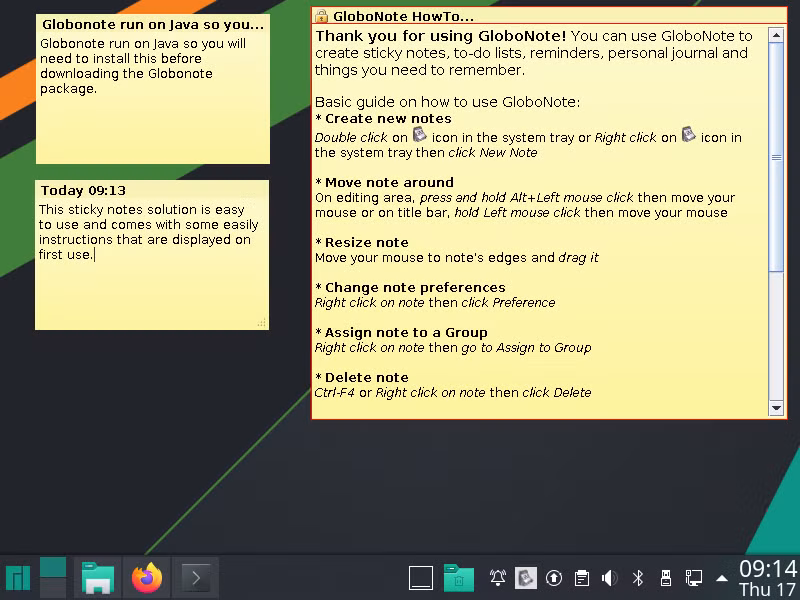
Task: Open the notifications bell in the system tray
Action: [x=497, y=578]
